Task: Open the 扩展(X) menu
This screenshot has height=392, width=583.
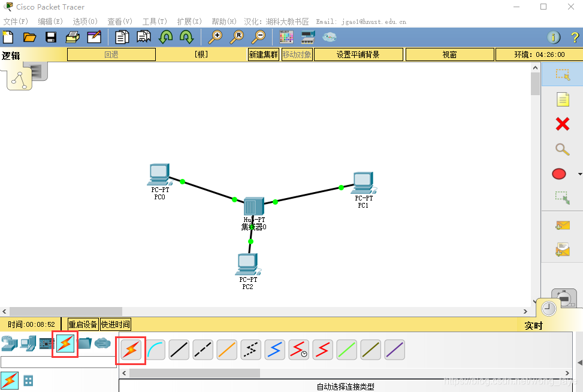Action: [189, 22]
